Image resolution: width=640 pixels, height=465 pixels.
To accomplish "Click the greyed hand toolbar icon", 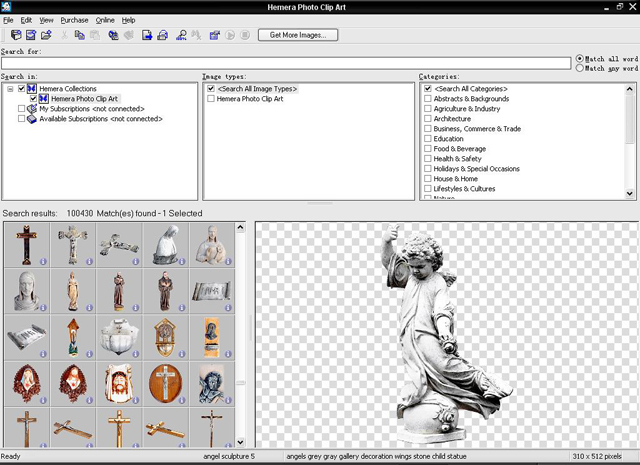I will (129, 35).
